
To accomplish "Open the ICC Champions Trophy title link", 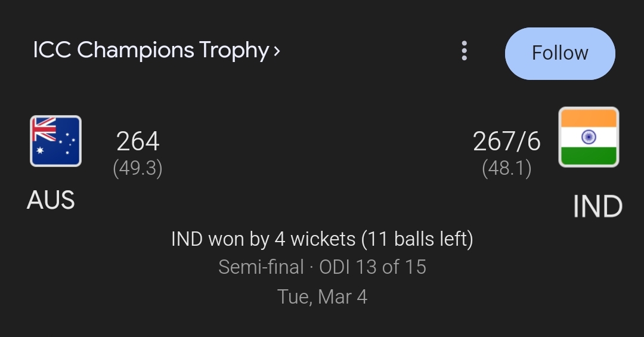I will point(150,51).
